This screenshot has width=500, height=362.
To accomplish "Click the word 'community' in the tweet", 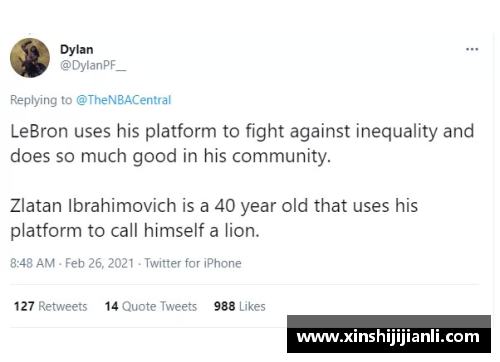I will point(281,156).
